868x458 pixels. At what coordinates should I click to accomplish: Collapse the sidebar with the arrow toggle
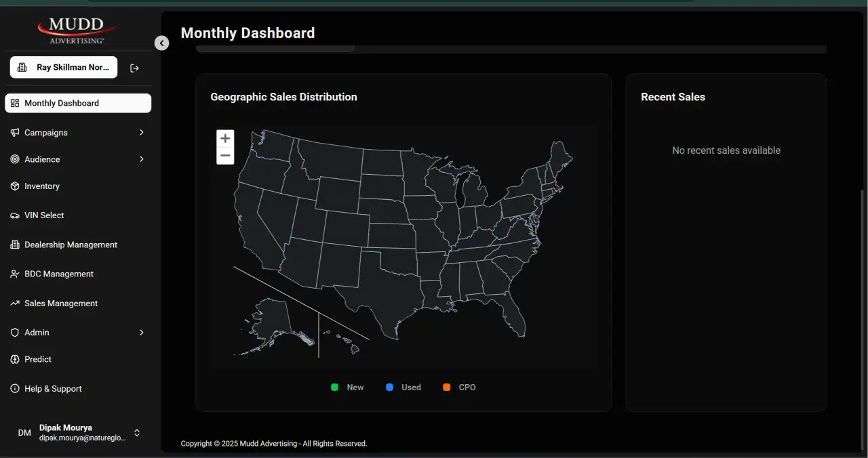pos(161,43)
